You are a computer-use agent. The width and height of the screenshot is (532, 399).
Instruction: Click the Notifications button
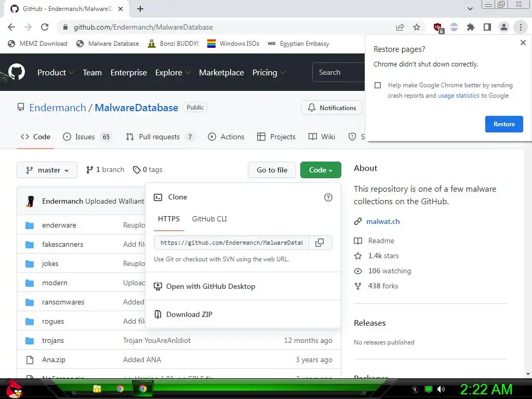click(332, 108)
